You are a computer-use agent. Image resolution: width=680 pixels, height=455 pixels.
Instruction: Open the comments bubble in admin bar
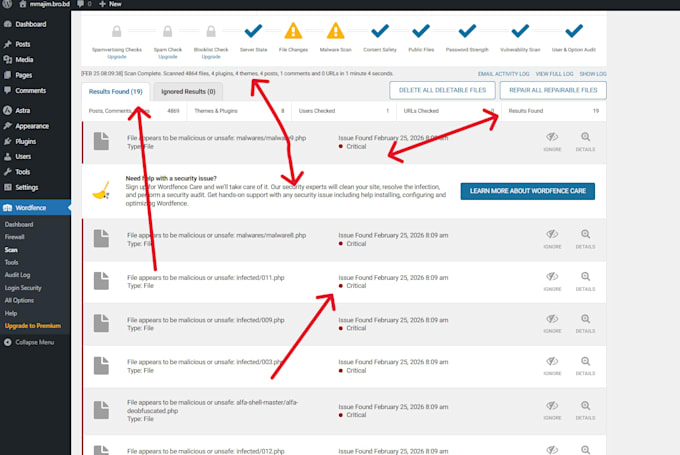pos(84,4)
